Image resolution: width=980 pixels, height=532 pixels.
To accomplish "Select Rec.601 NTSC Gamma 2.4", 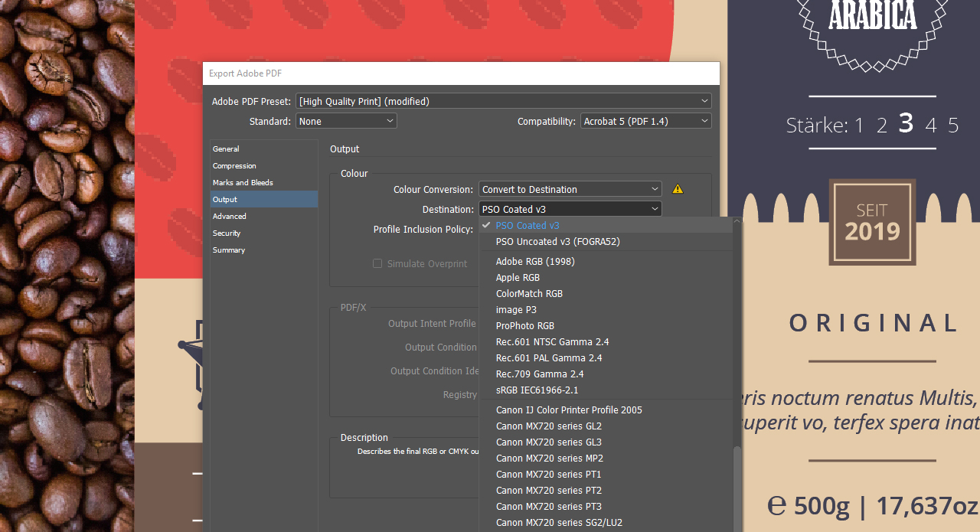I will (x=606, y=341).
